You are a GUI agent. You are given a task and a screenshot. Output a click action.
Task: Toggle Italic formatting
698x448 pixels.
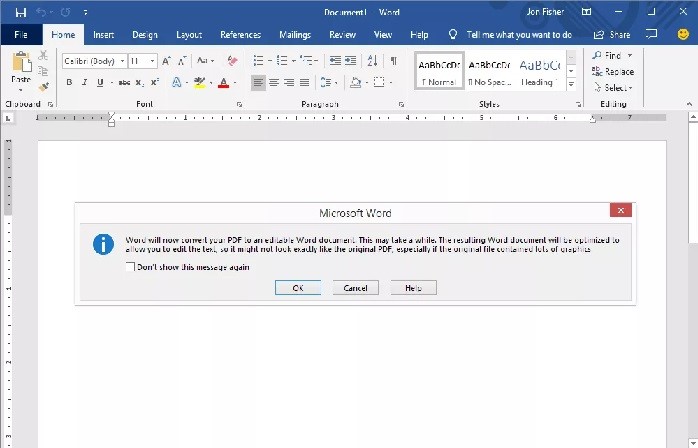[84, 82]
